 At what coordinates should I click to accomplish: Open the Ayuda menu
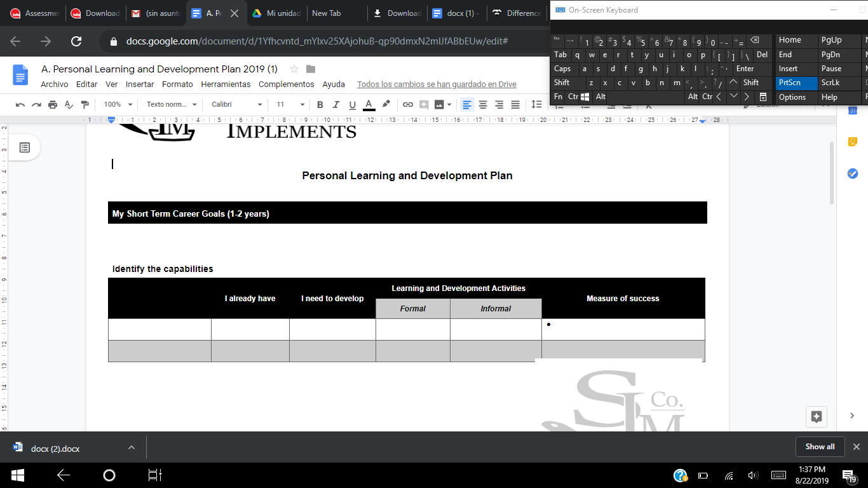tap(334, 85)
